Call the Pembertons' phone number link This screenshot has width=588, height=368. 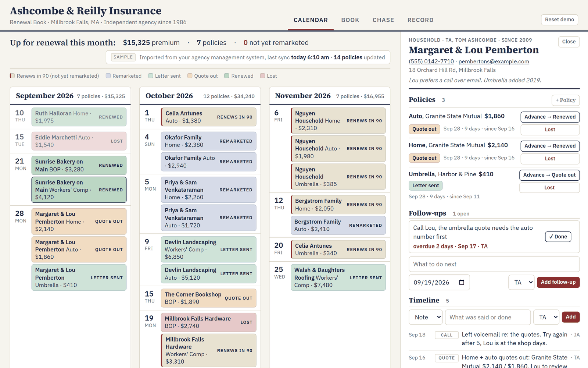coord(431,61)
